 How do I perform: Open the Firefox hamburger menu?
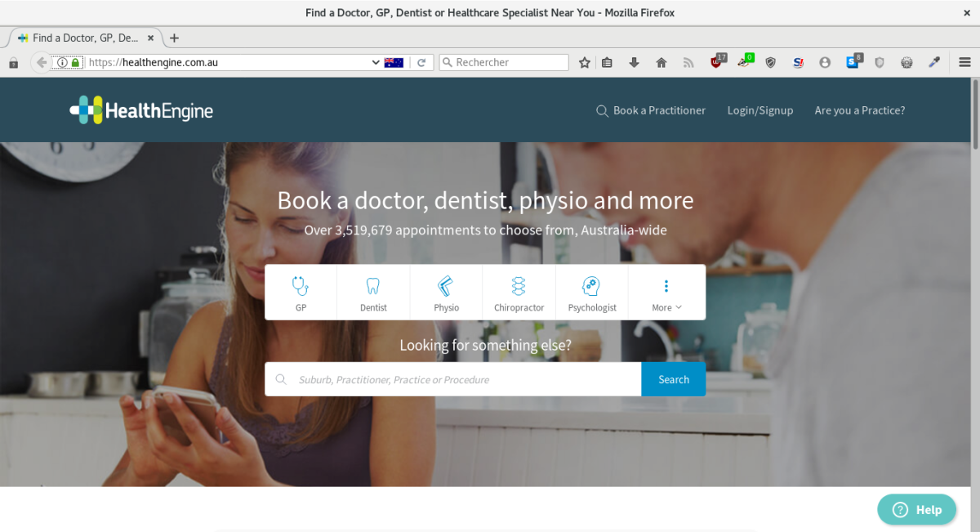pyautogui.click(x=964, y=62)
